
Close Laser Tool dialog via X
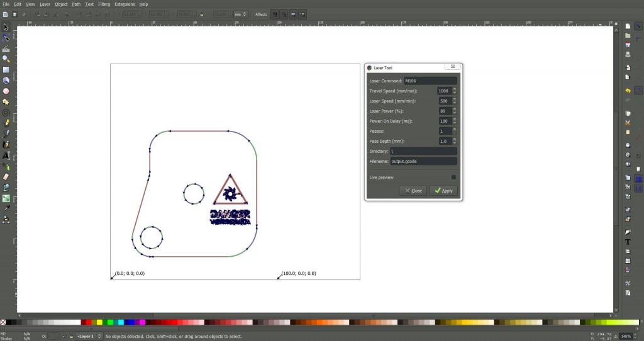[453, 67]
